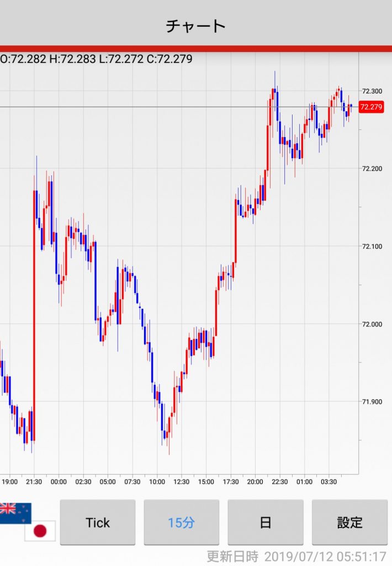The image size is (392, 566).
Task: Tap the tall red candlestick above 21:30
Action: pos(34,315)
